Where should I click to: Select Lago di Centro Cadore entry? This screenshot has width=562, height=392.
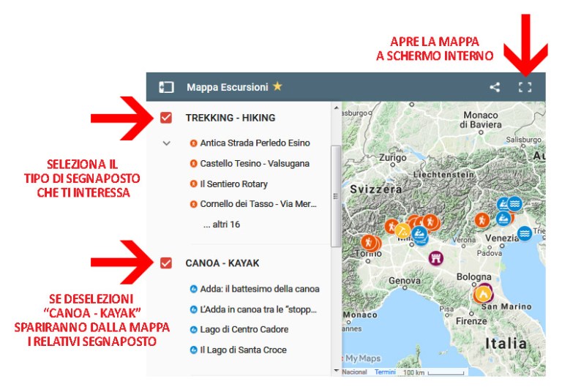click(x=244, y=329)
